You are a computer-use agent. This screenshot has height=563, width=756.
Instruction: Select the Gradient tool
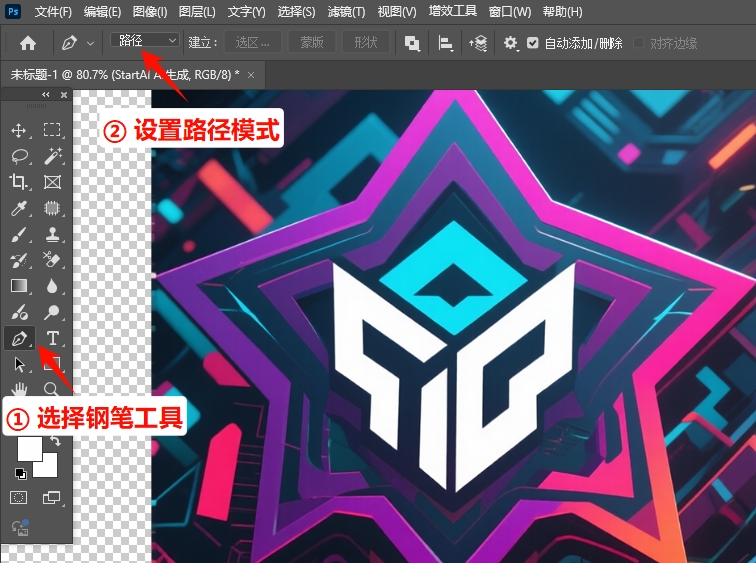point(19,286)
